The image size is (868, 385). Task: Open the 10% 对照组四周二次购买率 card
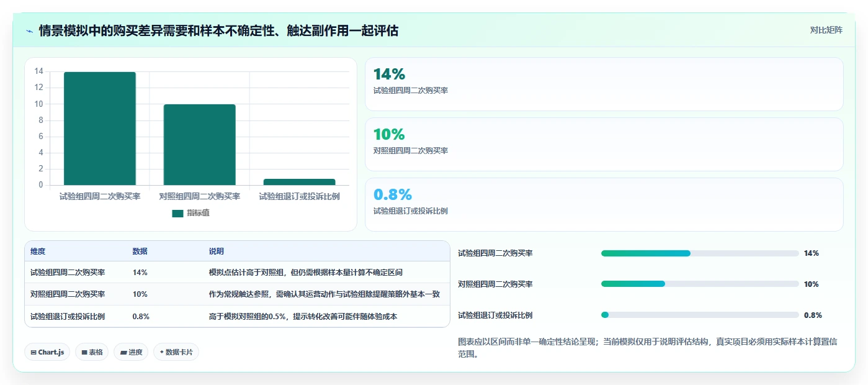coord(604,144)
